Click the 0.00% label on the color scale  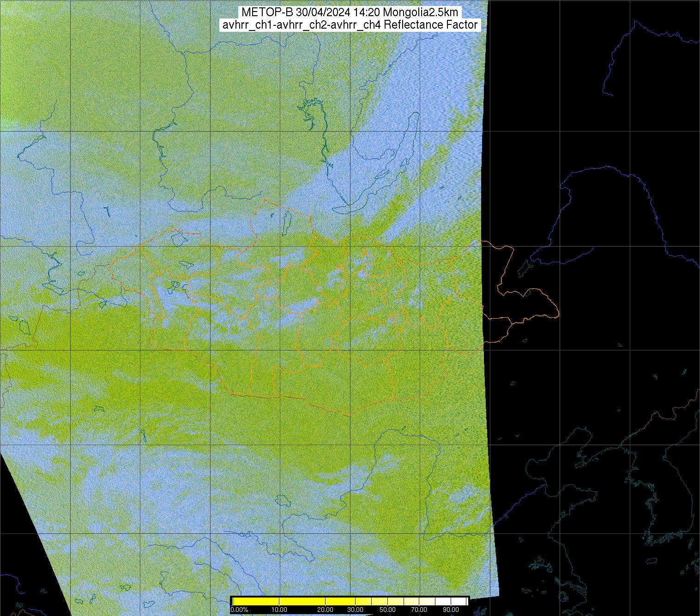239,610
